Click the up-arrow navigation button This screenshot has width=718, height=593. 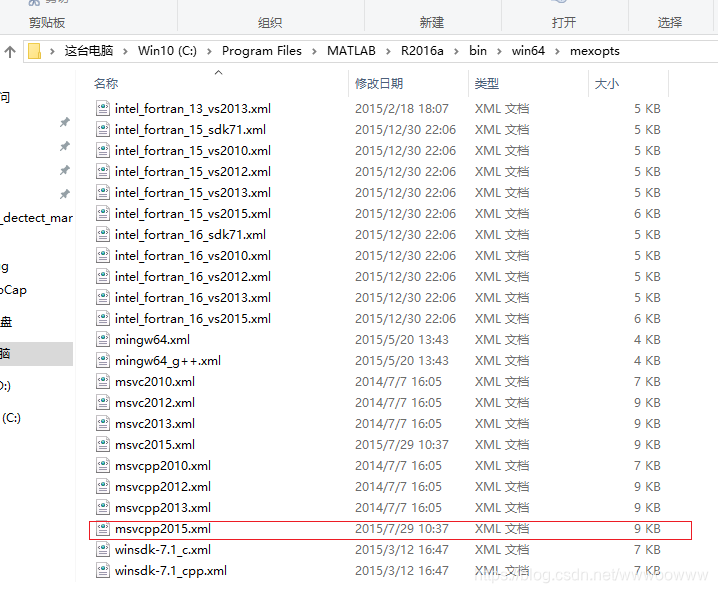(x=10, y=51)
